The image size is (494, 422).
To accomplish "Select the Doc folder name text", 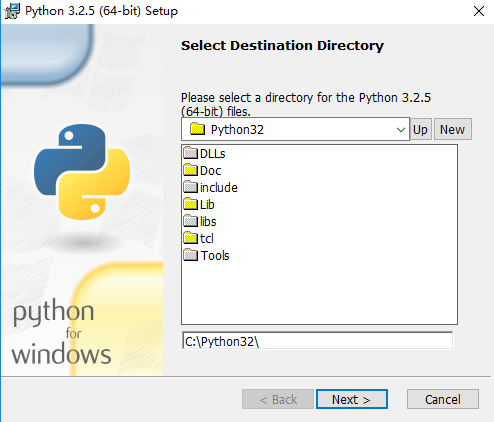I will point(211,171).
